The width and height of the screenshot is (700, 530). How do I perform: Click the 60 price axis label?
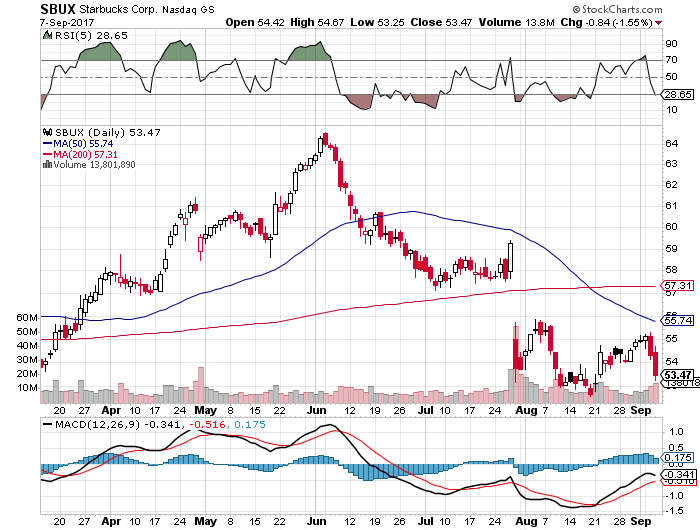(671, 226)
